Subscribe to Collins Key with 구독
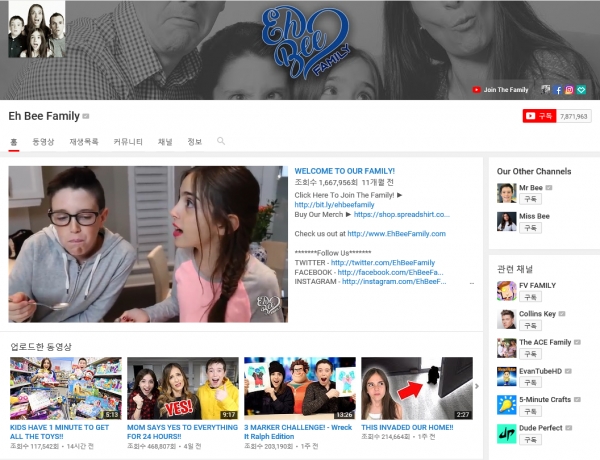This screenshot has width=600, height=460. (530, 326)
